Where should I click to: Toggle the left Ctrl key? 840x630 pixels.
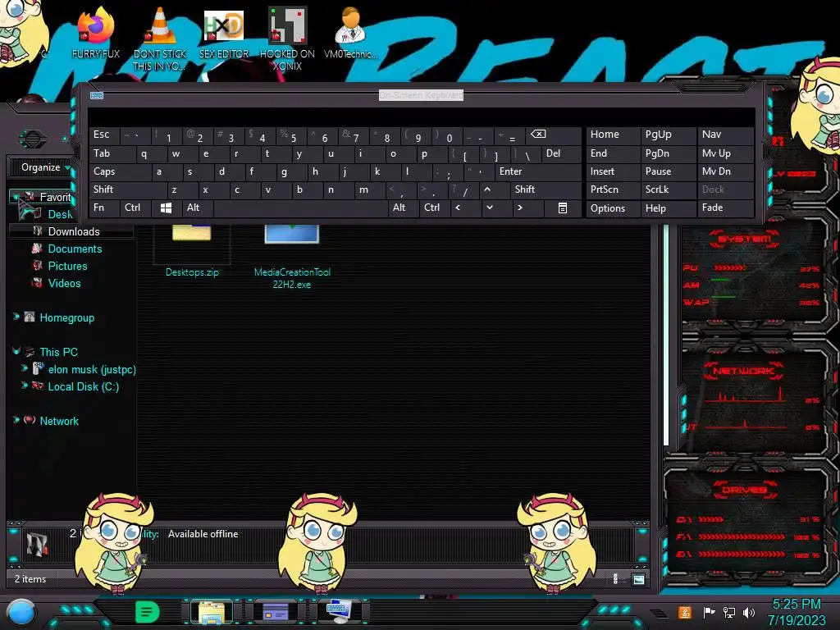click(x=135, y=208)
